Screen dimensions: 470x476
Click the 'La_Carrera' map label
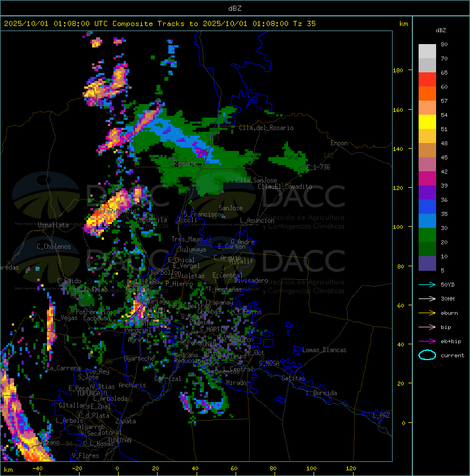click(63, 368)
